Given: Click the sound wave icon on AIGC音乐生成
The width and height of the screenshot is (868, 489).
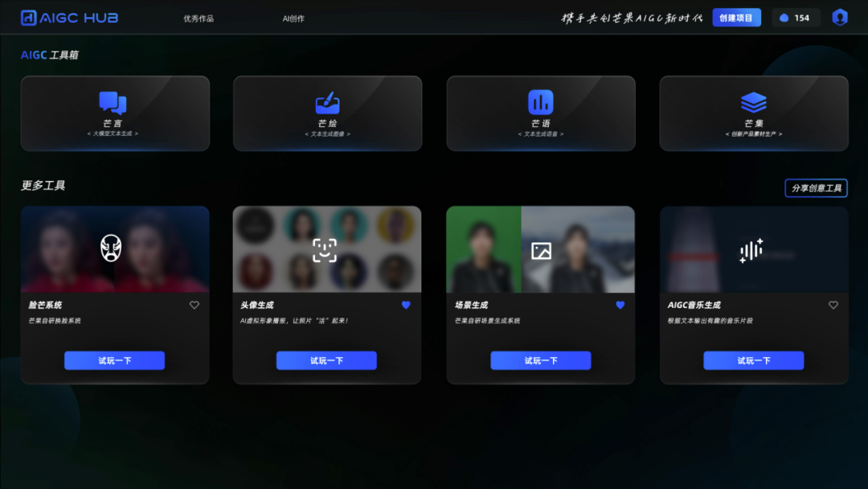Looking at the screenshot, I should [751, 251].
